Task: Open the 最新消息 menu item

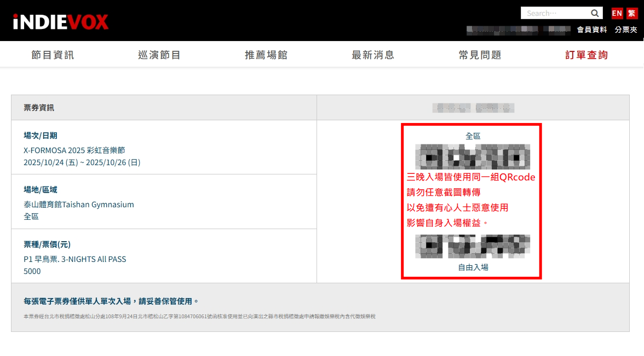Action: (373, 55)
